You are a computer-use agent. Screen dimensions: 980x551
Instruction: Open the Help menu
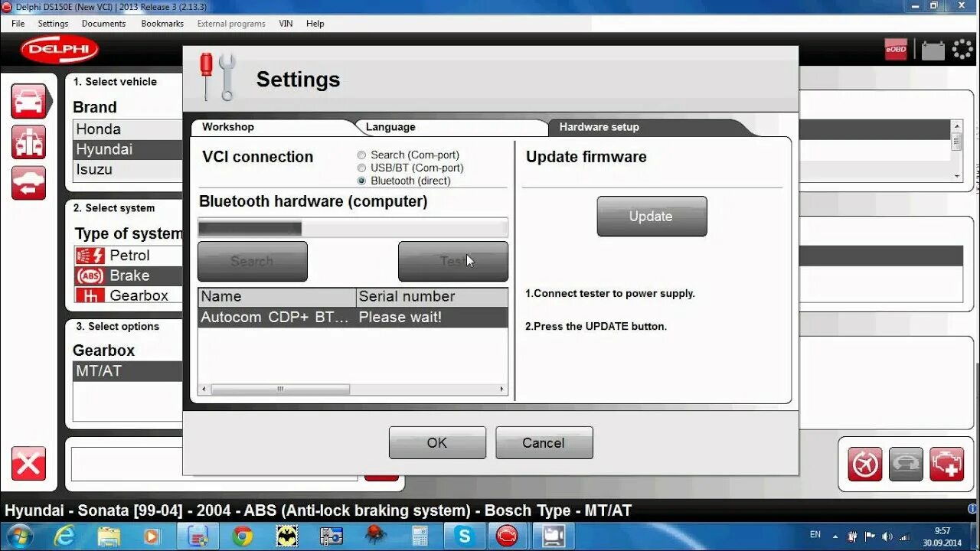click(x=315, y=24)
